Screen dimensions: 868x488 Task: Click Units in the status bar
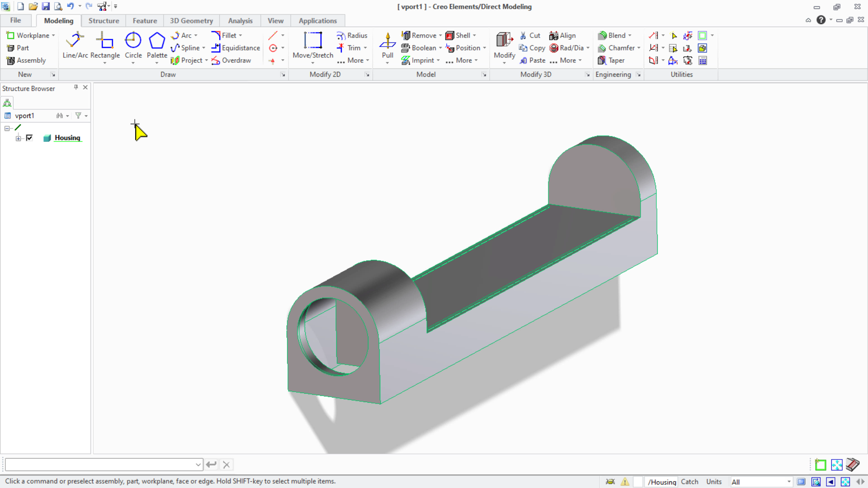[714, 482]
